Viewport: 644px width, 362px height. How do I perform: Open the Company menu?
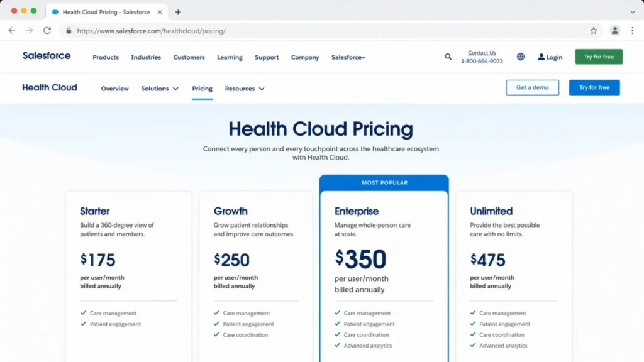[x=305, y=57]
